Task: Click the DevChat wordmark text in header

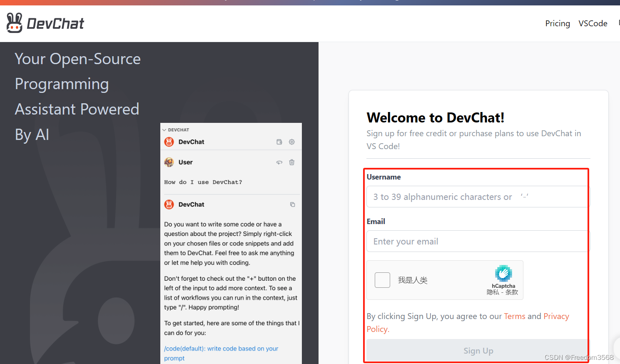Action: [x=55, y=24]
